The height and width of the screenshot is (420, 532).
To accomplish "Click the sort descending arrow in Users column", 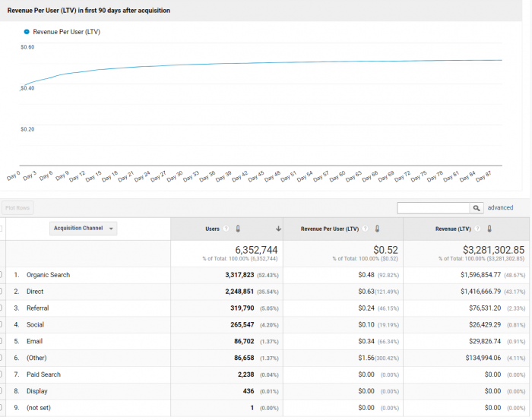I will [x=278, y=229].
